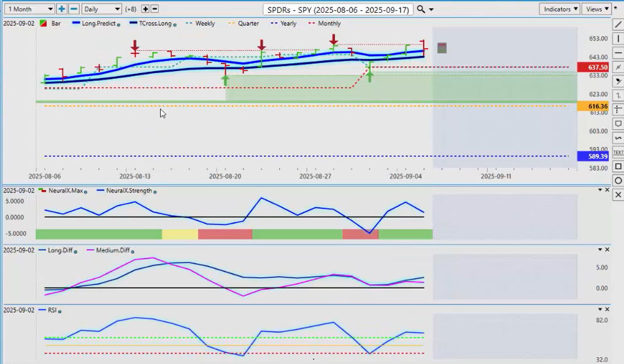
Task: Open the Daily interval dropdown
Action: (101, 9)
